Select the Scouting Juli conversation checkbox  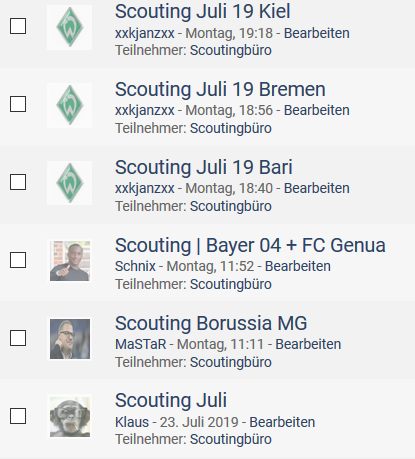[18, 416]
